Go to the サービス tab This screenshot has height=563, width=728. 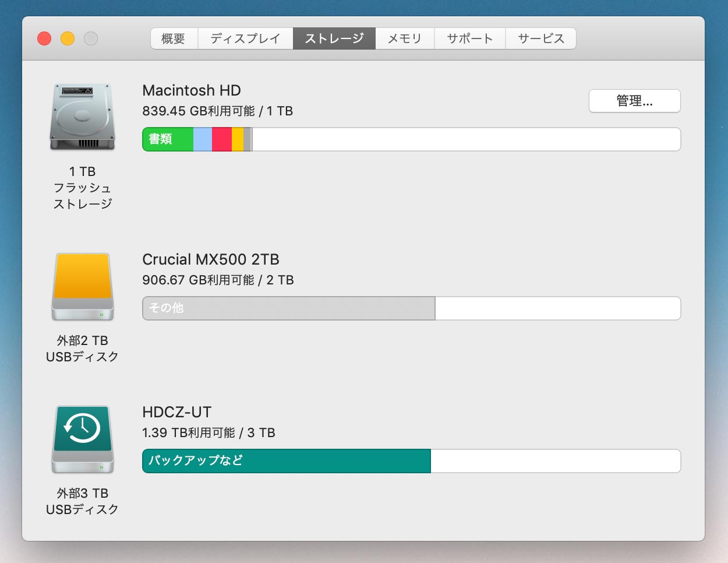(541, 38)
